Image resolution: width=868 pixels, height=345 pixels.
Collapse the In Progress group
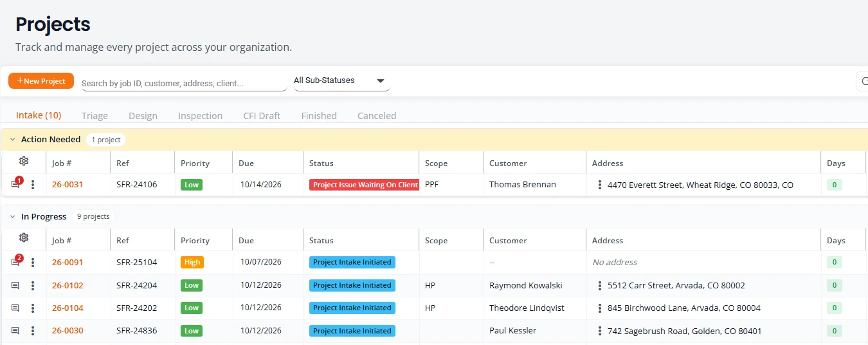click(12, 217)
